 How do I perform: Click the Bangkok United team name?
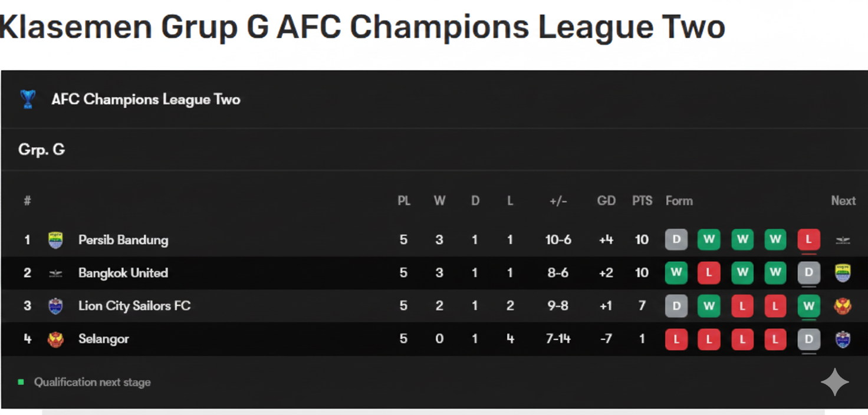(123, 273)
